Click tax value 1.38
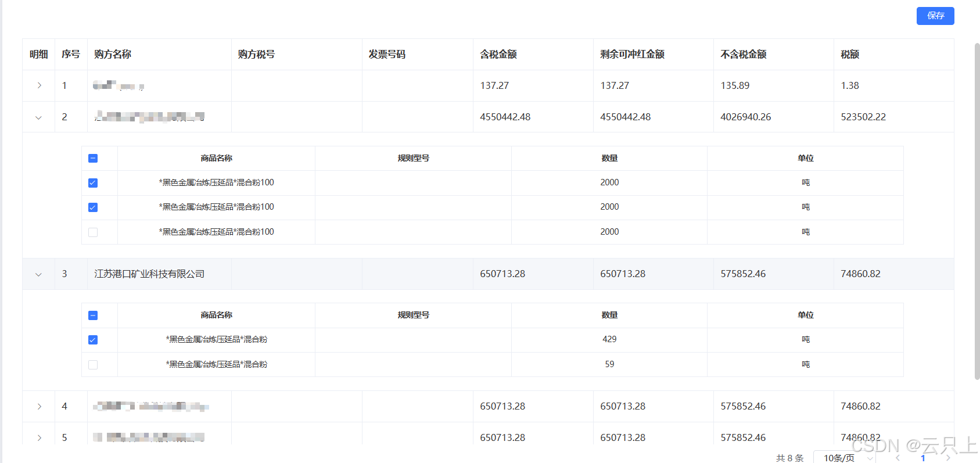 tap(850, 85)
